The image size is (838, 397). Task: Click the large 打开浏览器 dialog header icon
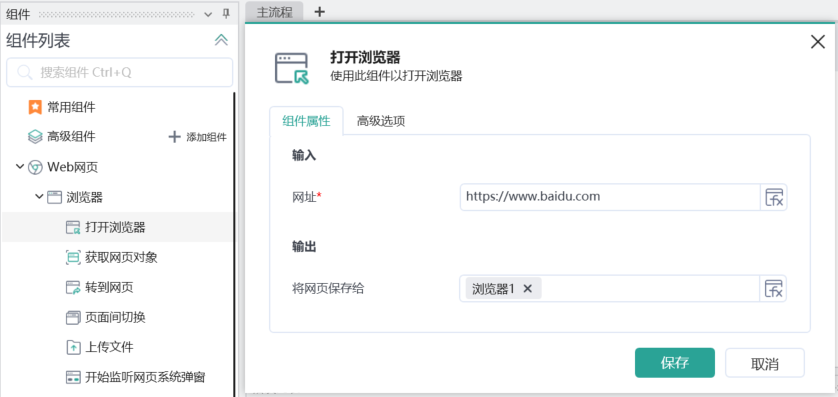[292, 68]
